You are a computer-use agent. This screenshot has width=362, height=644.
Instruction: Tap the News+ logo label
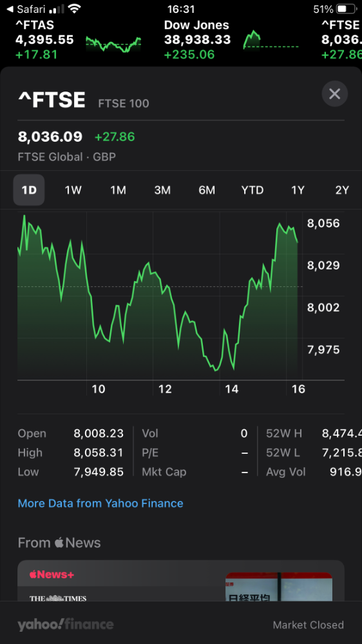click(x=52, y=574)
